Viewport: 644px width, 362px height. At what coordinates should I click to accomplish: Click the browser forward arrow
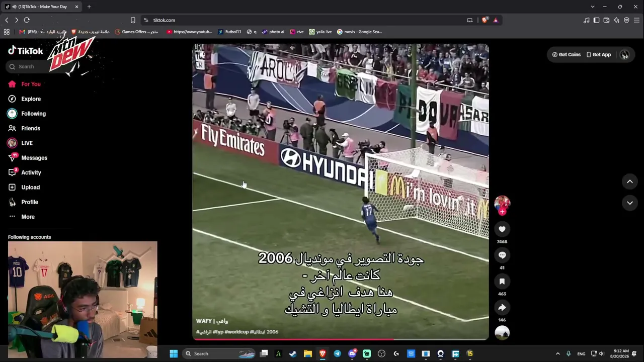[x=17, y=20]
